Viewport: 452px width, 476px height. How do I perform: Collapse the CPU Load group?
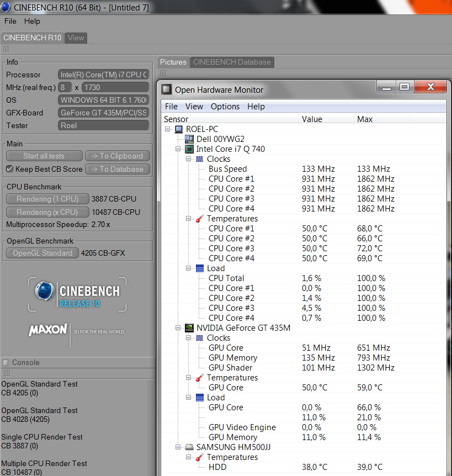pos(188,268)
